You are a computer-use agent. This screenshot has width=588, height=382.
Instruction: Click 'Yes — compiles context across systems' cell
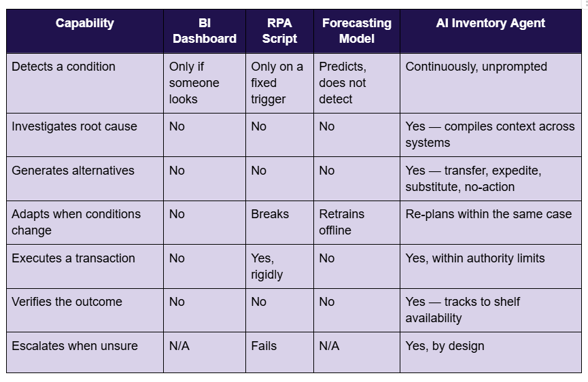pyautogui.click(x=491, y=135)
